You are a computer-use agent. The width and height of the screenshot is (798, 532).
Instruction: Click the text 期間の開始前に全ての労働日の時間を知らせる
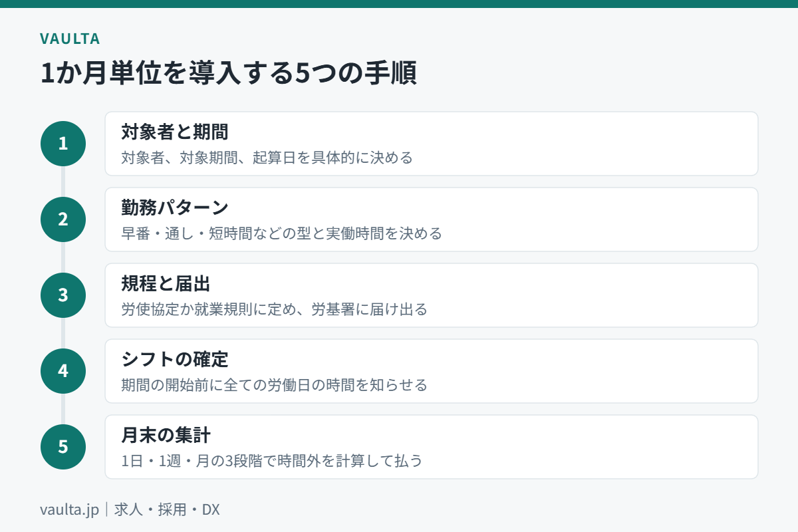tap(274, 386)
